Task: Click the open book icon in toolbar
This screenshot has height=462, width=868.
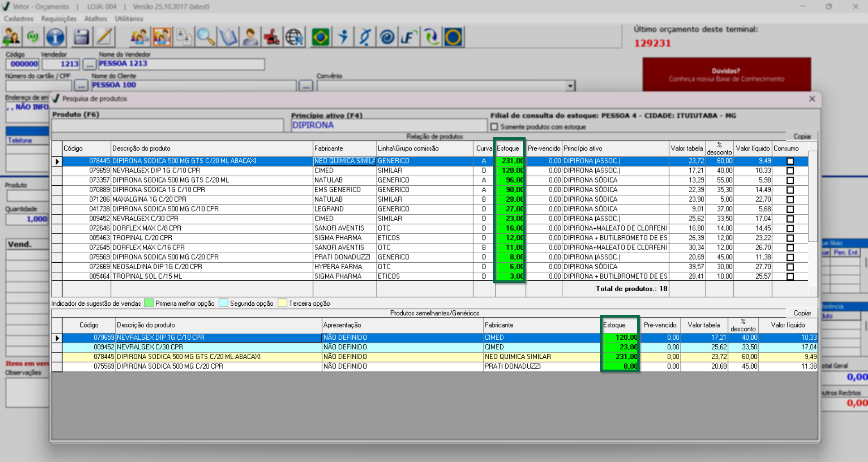Action: [228, 37]
